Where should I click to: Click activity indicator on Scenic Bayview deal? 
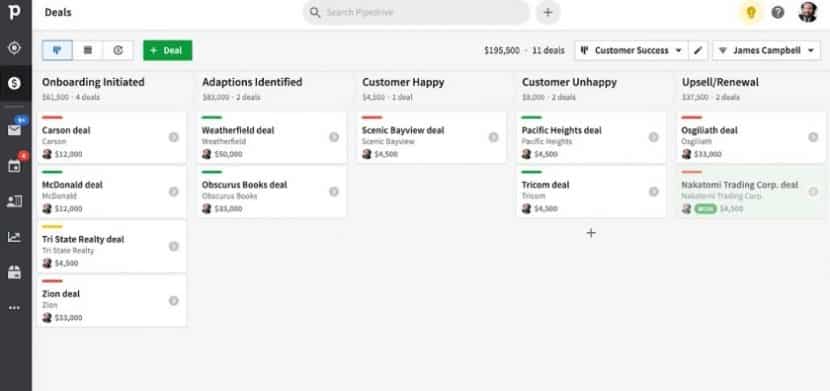pyautogui.click(x=493, y=137)
